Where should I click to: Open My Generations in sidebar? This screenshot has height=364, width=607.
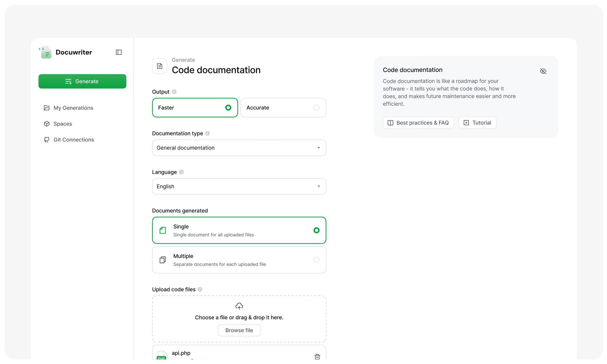[73, 108]
